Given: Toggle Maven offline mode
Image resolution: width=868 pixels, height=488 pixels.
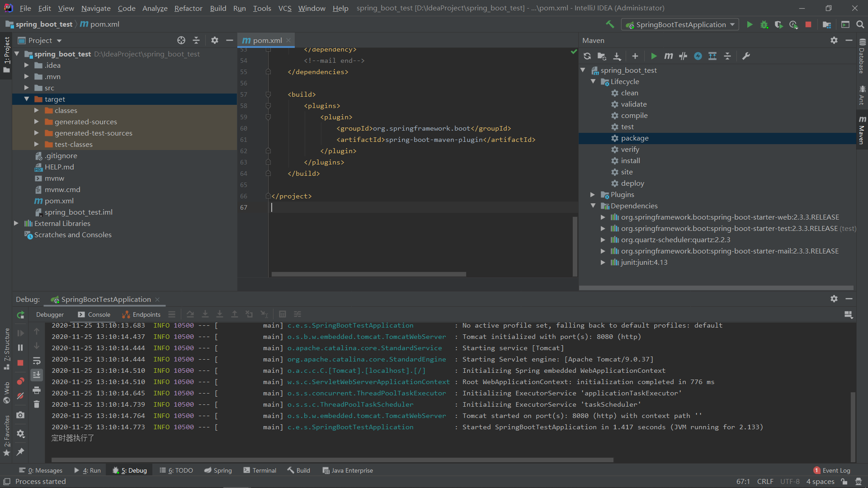Looking at the screenshot, I should pyautogui.click(x=683, y=56).
